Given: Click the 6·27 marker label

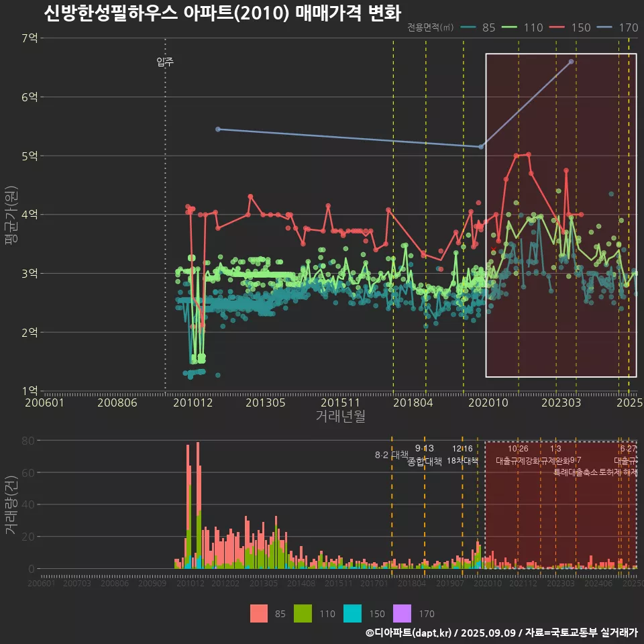Looking at the screenshot, I should click(628, 449).
